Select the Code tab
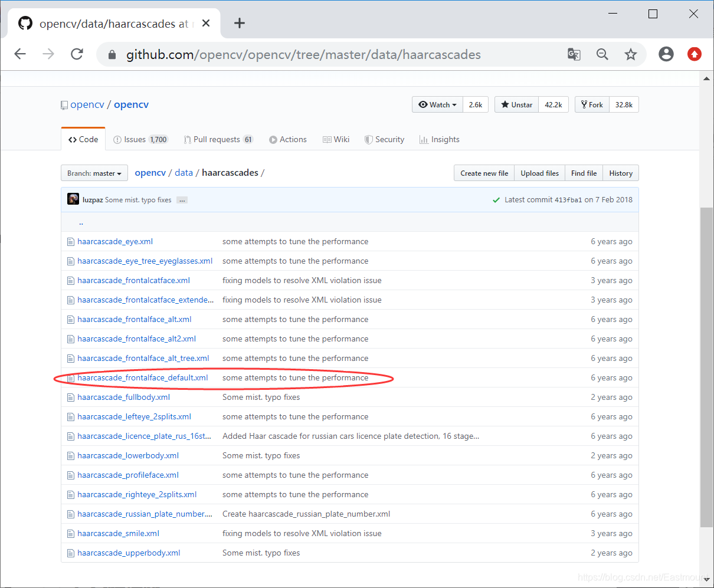The height and width of the screenshot is (588, 714). 83,139
